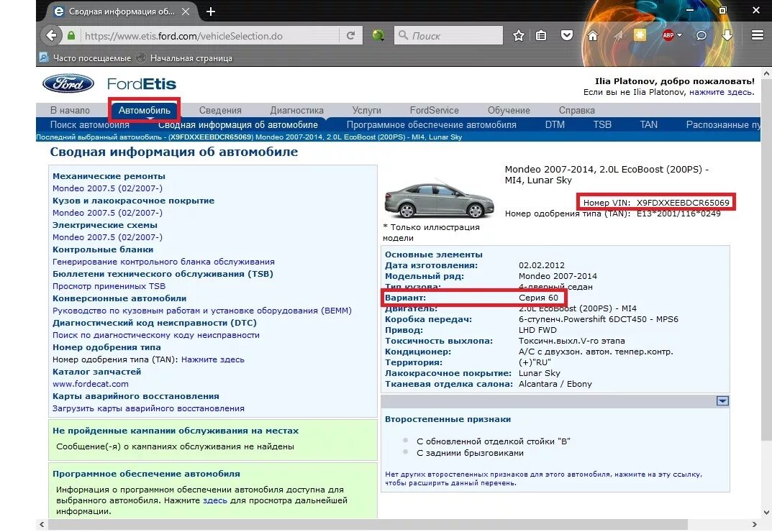Open the chat bubble toolbar icon

[x=701, y=35]
